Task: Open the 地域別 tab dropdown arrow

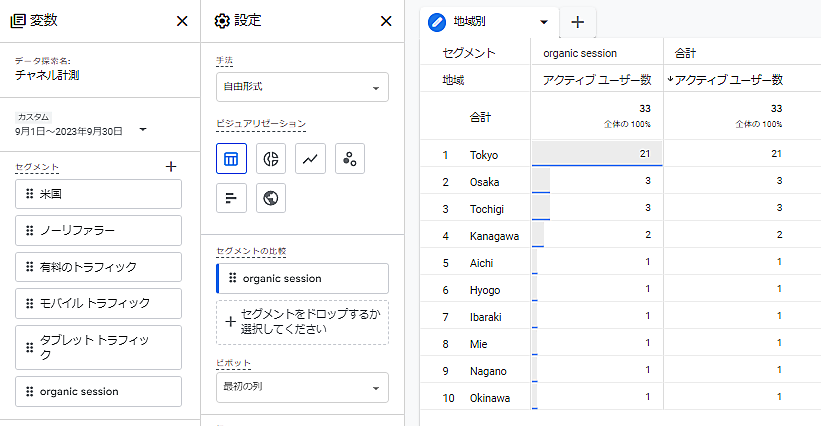Action: pyautogui.click(x=543, y=21)
